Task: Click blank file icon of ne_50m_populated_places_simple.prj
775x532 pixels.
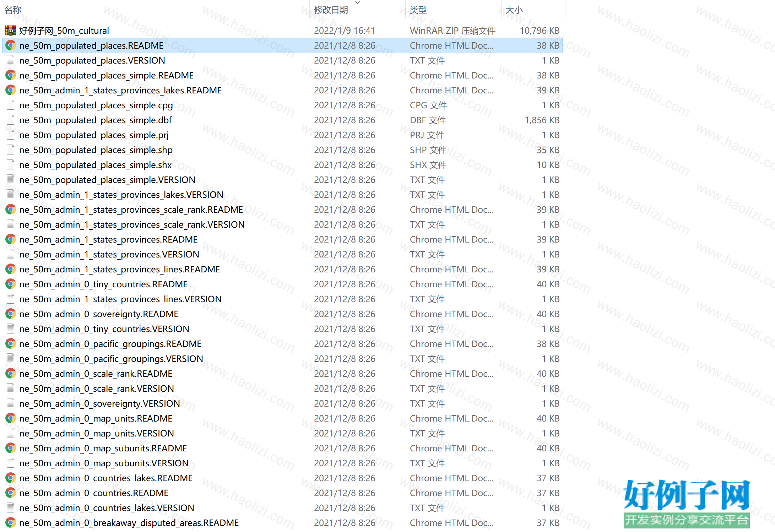Action: pos(11,135)
